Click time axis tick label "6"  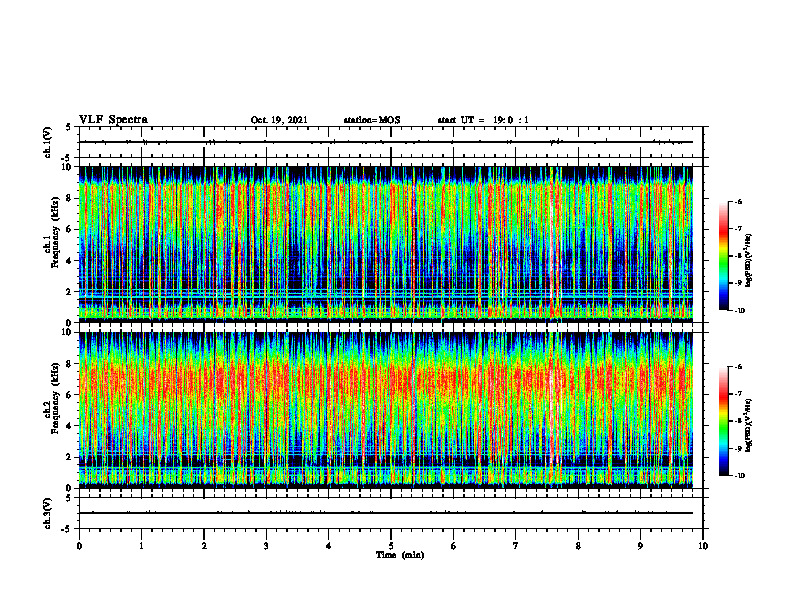point(454,546)
